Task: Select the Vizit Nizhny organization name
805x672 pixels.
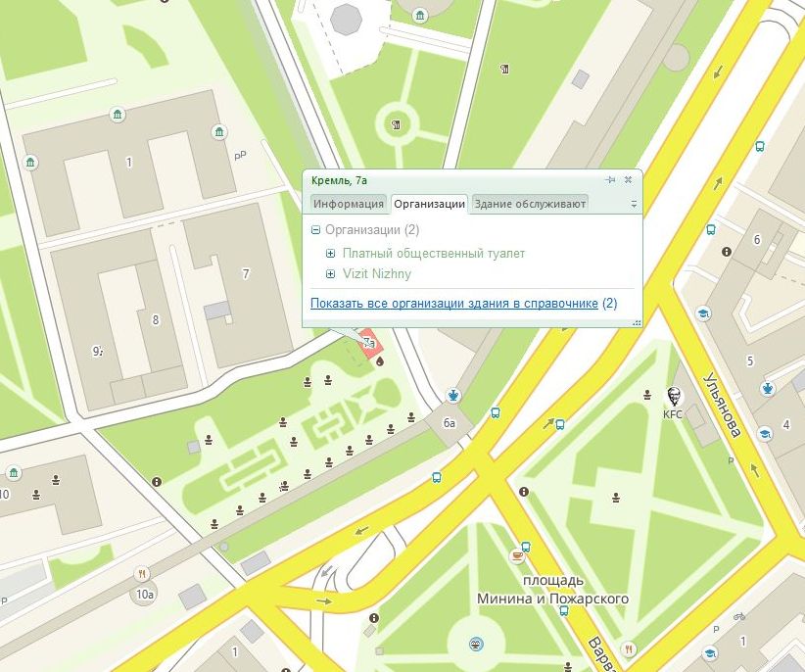Action: pyautogui.click(x=377, y=274)
